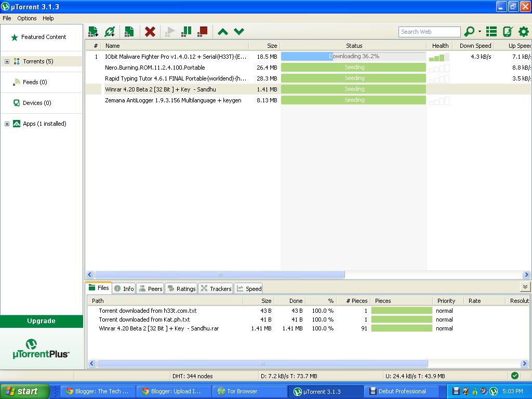Select Apps (1 installed) in sidebar
Viewport: 532px width, 399px height.
(45, 124)
